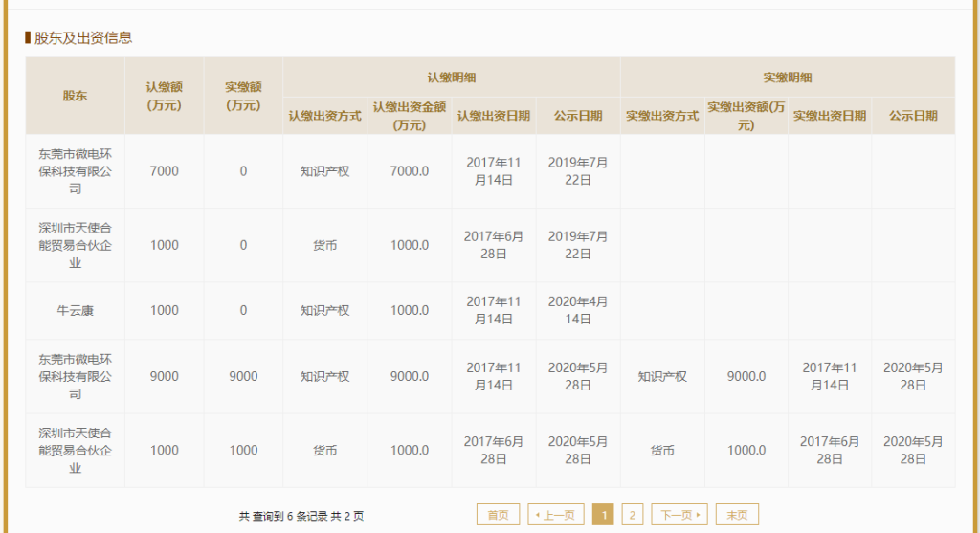Click the 9000.0 paid-in amount cell
The width and height of the screenshot is (980, 533).
pos(746,376)
